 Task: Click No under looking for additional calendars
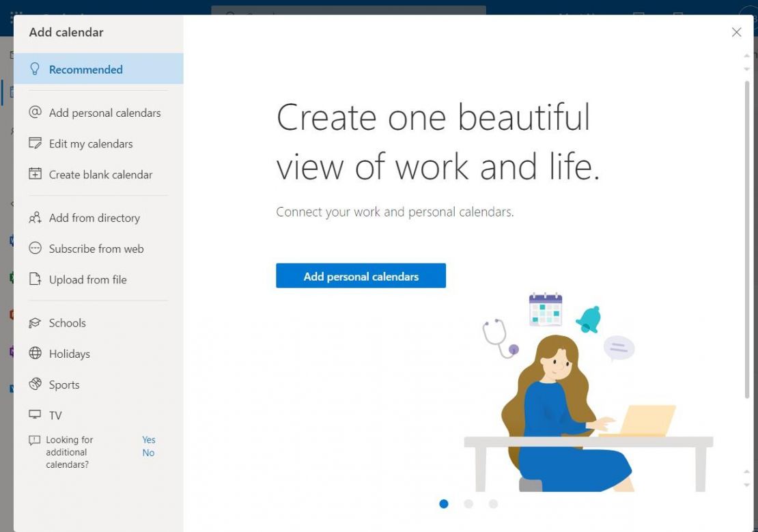click(x=148, y=452)
